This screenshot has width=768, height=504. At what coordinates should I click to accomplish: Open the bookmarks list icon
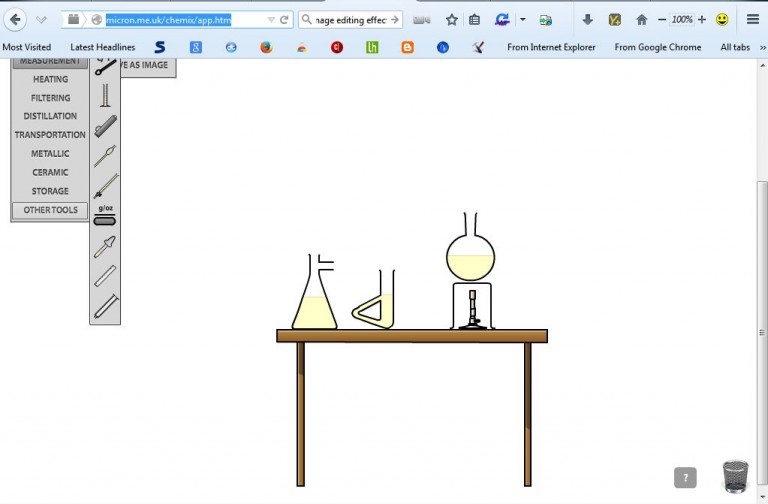coord(474,20)
